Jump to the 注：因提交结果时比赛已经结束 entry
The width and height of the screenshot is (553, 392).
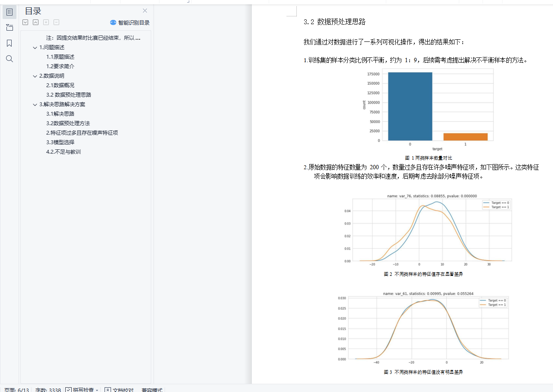point(93,38)
